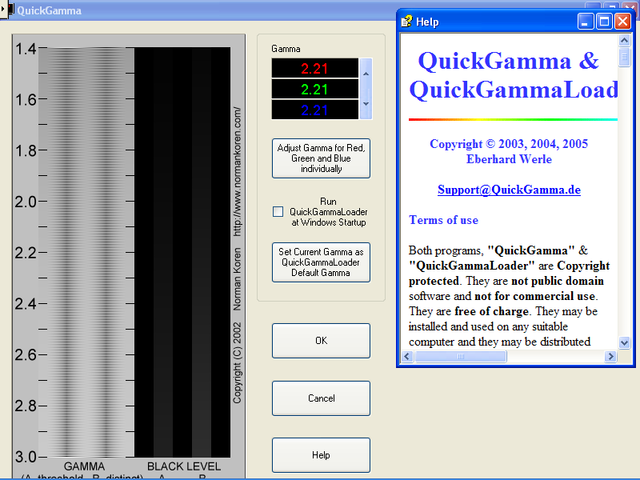
Task: Click the QuickGamma title bar icon
Action: coord(11,10)
